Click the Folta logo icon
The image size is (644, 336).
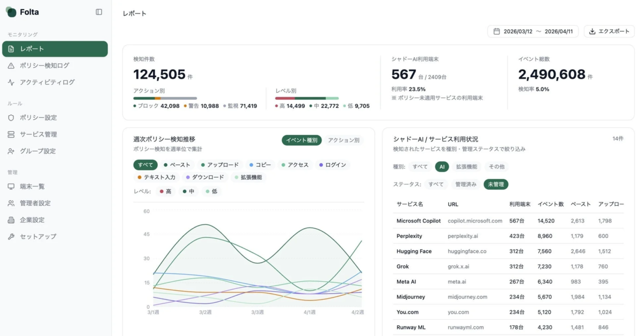[11, 12]
